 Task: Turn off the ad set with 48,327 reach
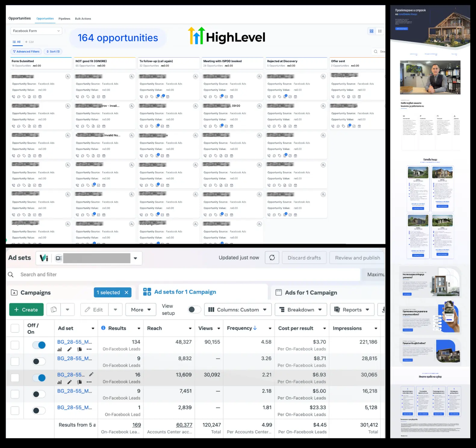point(39,345)
